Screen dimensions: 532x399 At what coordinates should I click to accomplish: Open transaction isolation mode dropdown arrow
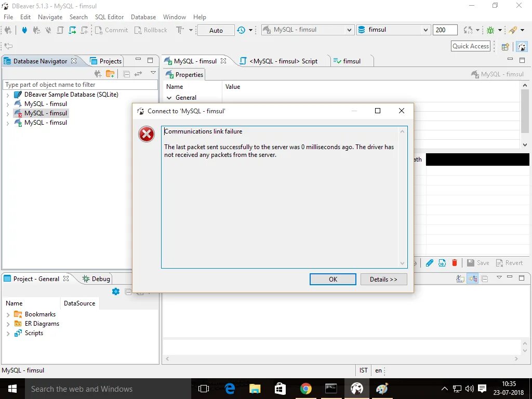(191, 30)
